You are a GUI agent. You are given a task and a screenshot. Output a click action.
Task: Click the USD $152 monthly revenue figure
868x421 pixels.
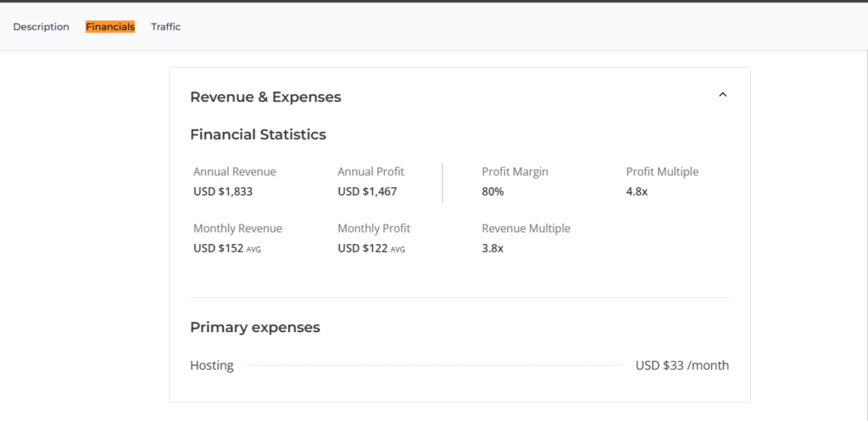[219, 248]
